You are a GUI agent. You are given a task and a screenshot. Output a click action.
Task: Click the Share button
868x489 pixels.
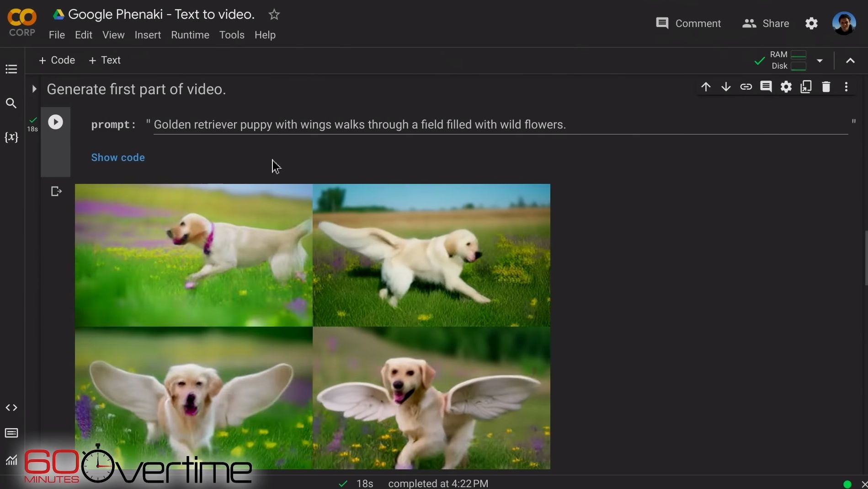[766, 23]
